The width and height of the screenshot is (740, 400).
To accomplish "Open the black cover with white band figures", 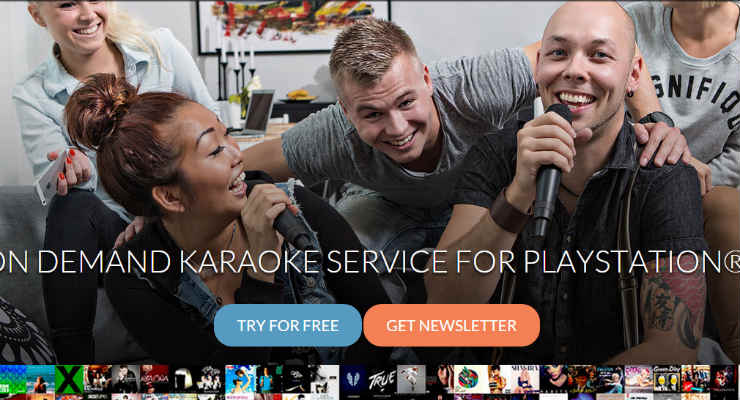I will pos(211,379).
